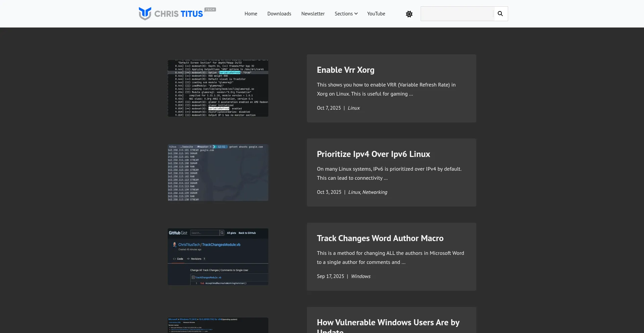Visit the YouTube nav link

(x=376, y=14)
